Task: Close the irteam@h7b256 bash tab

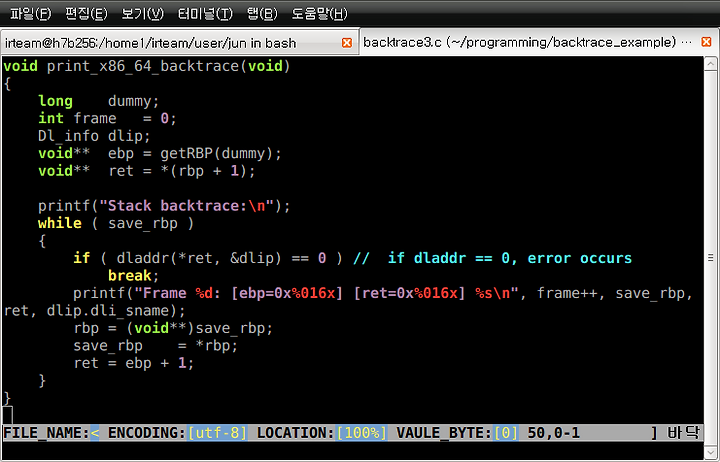Action: coord(347,43)
